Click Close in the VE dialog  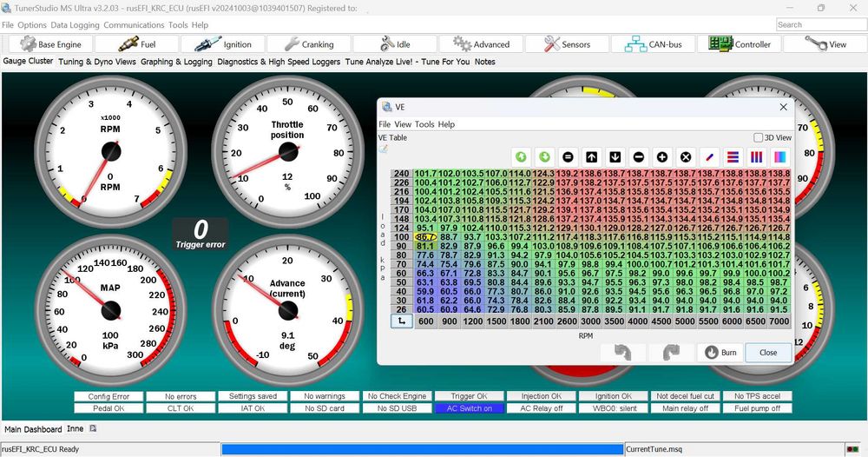tap(767, 353)
